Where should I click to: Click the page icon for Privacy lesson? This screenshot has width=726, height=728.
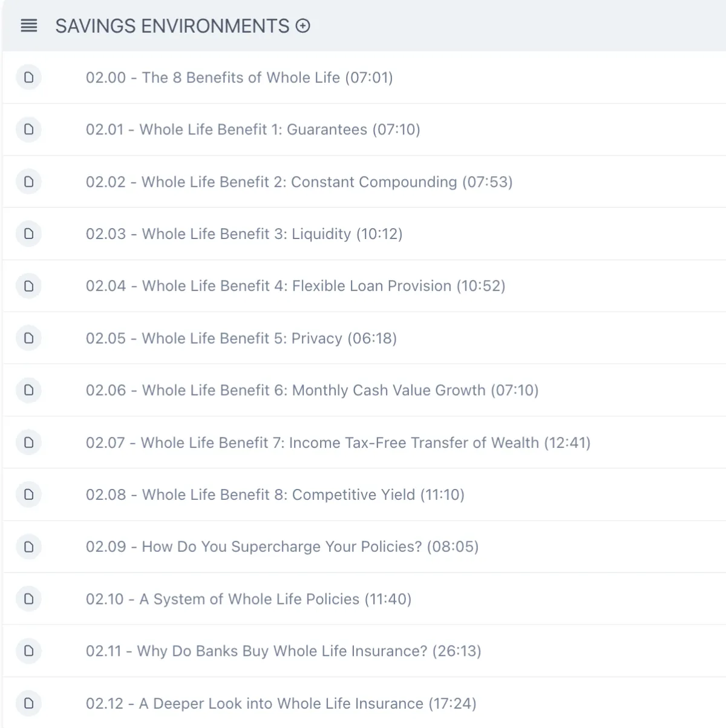point(28,338)
